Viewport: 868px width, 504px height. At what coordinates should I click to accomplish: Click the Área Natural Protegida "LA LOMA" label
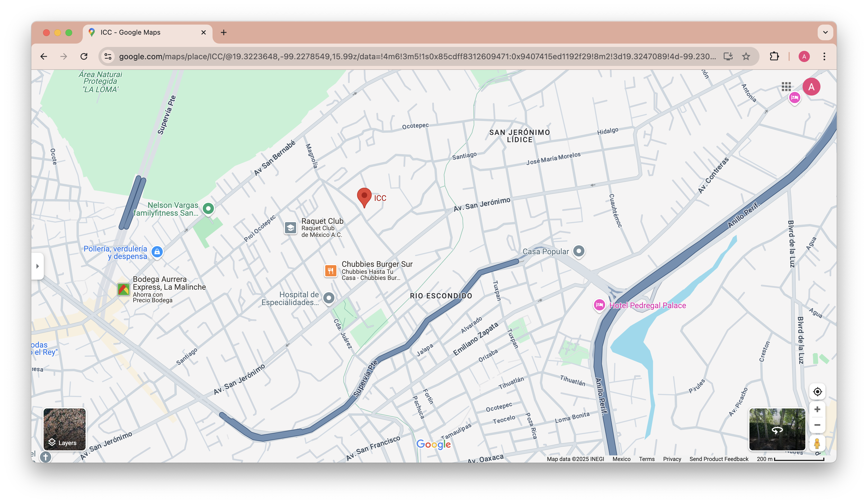pyautogui.click(x=100, y=82)
